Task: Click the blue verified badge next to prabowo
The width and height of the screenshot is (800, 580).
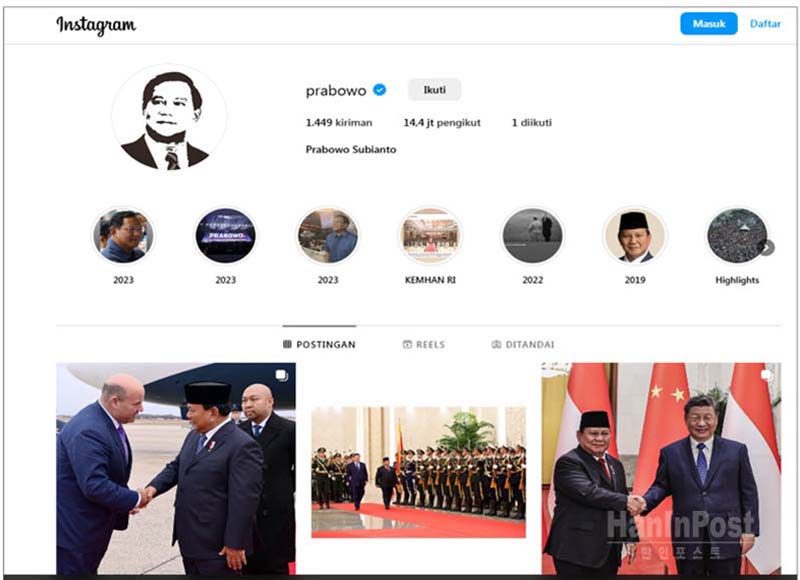Action: tap(379, 90)
